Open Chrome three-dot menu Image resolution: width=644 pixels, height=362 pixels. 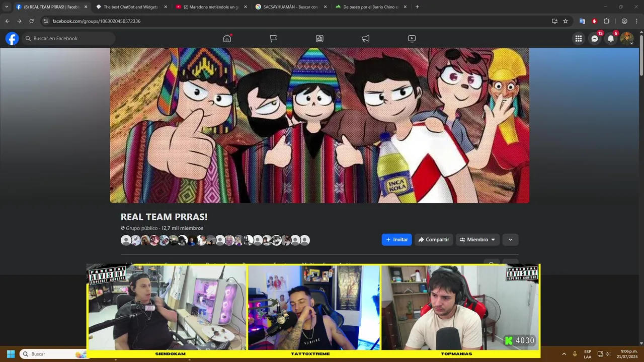click(x=636, y=21)
